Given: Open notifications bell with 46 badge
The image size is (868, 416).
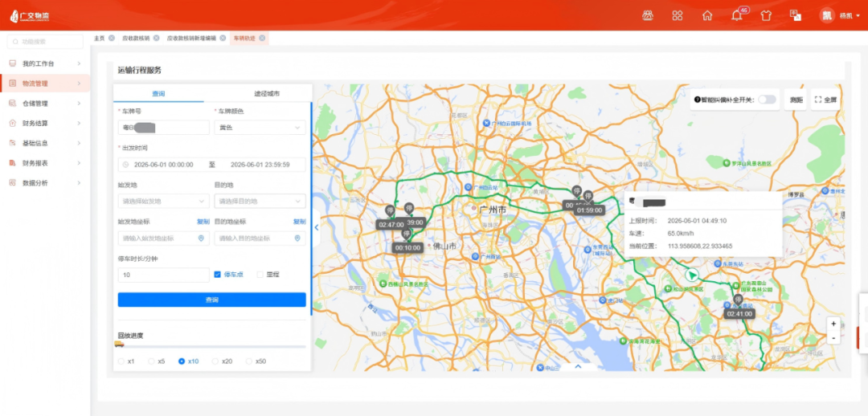Looking at the screenshot, I should click(737, 15).
